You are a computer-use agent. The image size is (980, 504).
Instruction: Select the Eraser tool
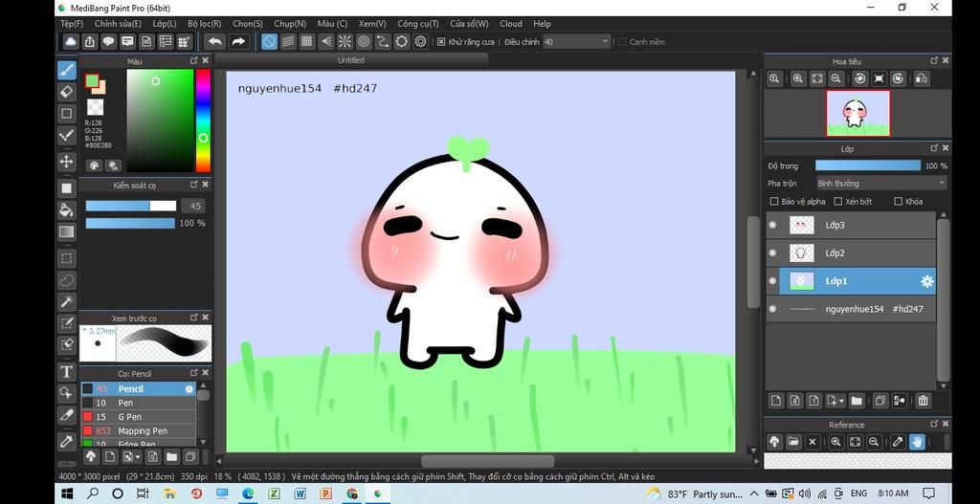click(67, 92)
